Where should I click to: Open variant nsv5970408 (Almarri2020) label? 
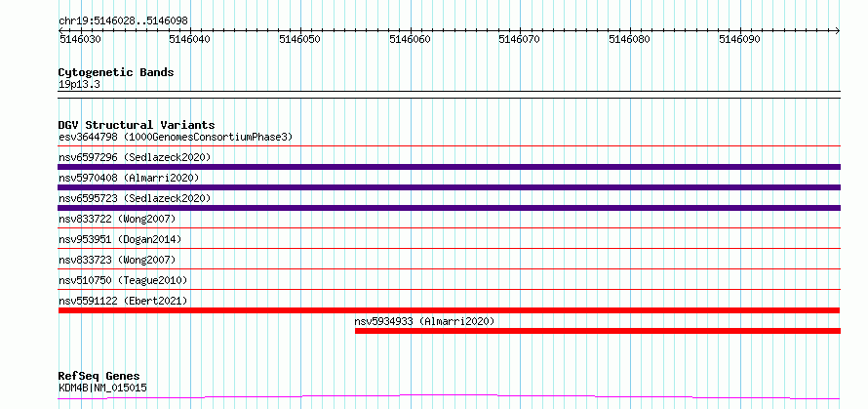(x=129, y=178)
